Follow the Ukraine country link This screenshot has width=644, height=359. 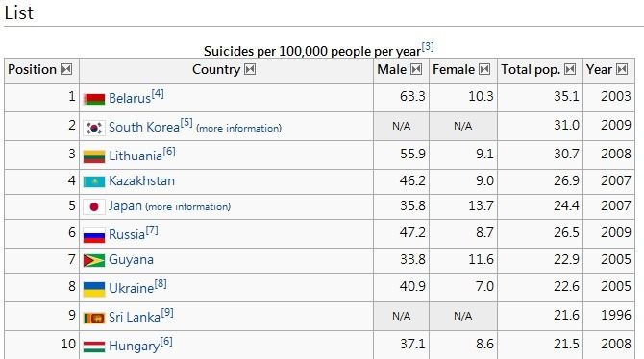click(132, 288)
